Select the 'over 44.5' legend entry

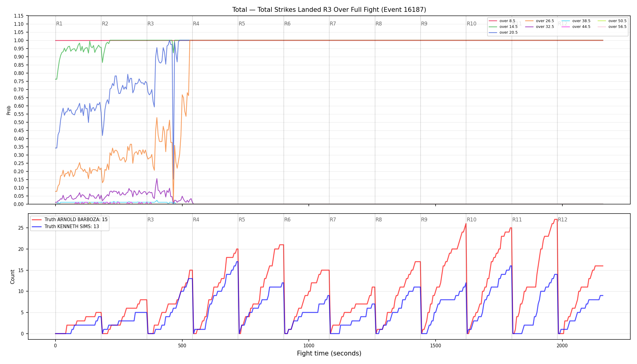[x=576, y=27]
